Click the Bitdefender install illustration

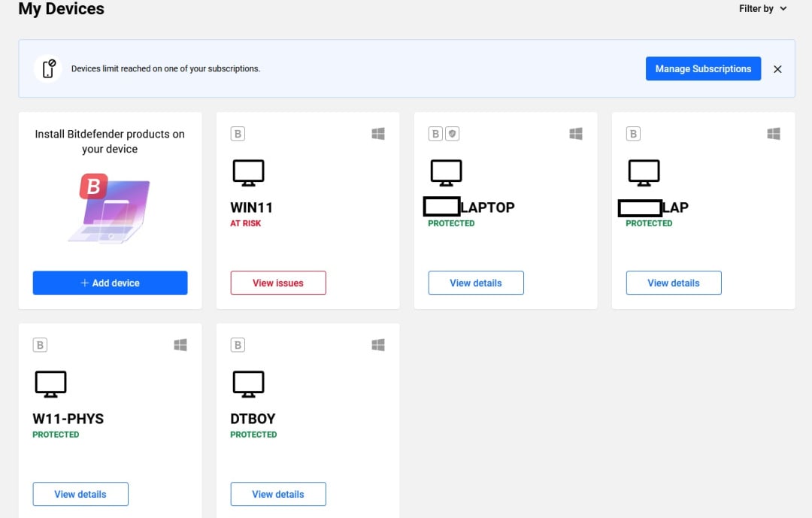pyautogui.click(x=110, y=208)
